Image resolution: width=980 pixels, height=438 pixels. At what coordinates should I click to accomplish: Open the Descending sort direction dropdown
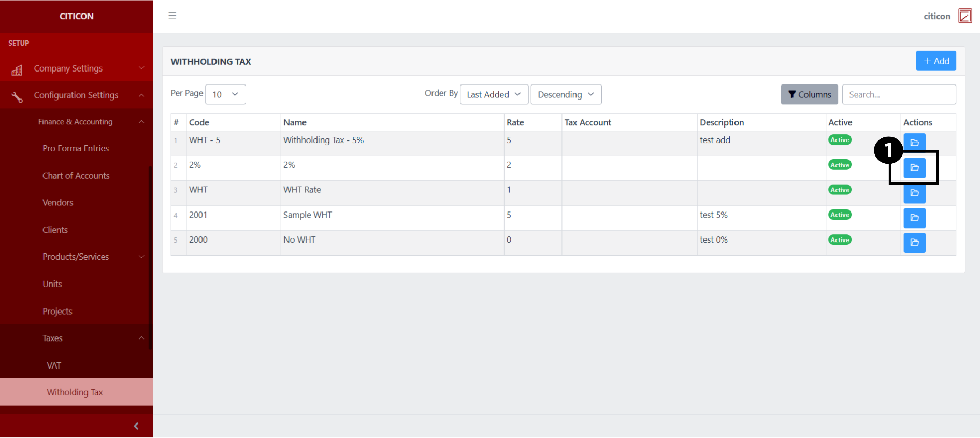(x=566, y=94)
